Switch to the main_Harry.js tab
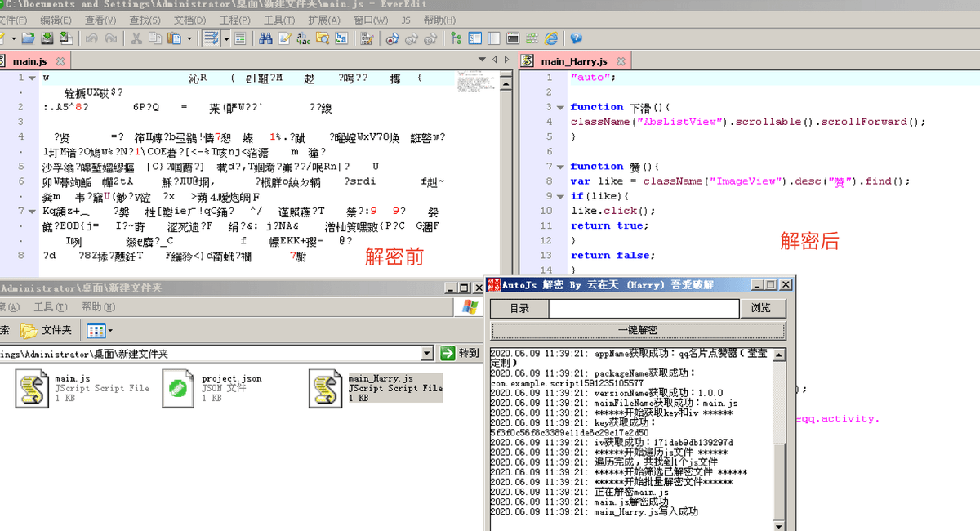Viewport: 980px width, 531px height. tap(573, 60)
